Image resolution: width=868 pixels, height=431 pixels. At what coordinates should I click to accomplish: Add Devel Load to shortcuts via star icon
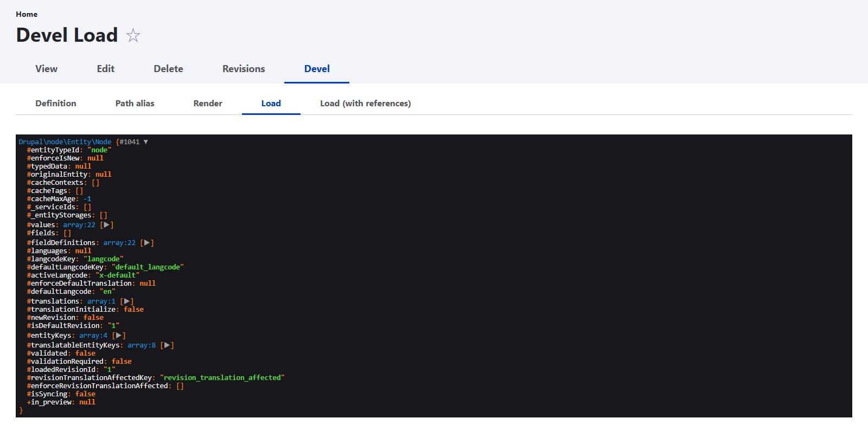pyautogui.click(x=133, y=35)
